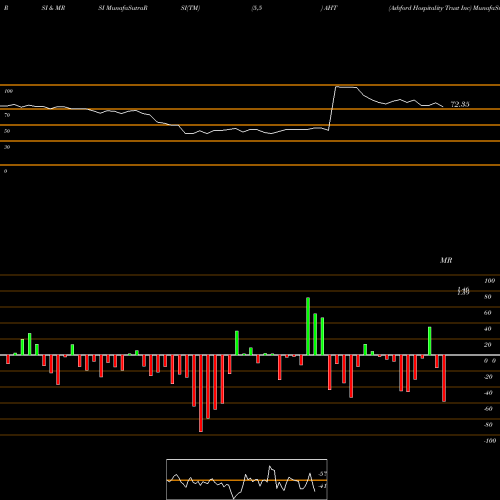This screenshot has width=500, height=500.
Task: Click the 'SI & MR' header label
Action: [x=53, y=8]
